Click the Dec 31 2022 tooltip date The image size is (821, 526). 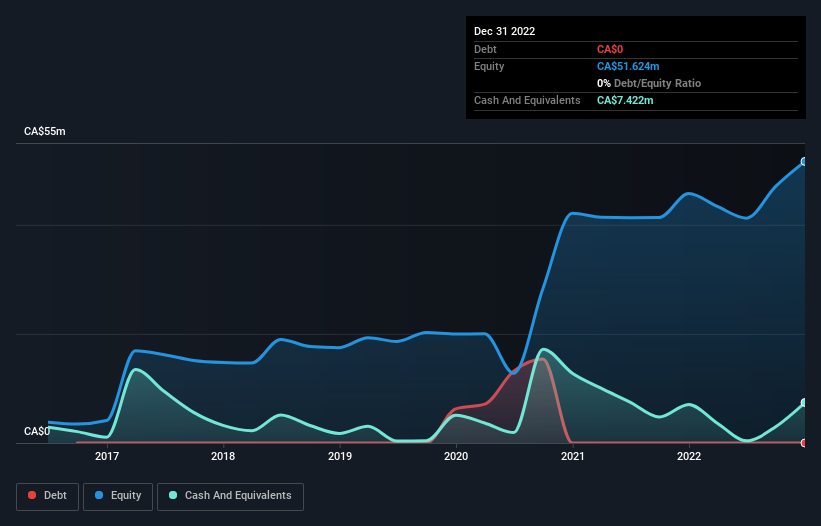(504, 31)
